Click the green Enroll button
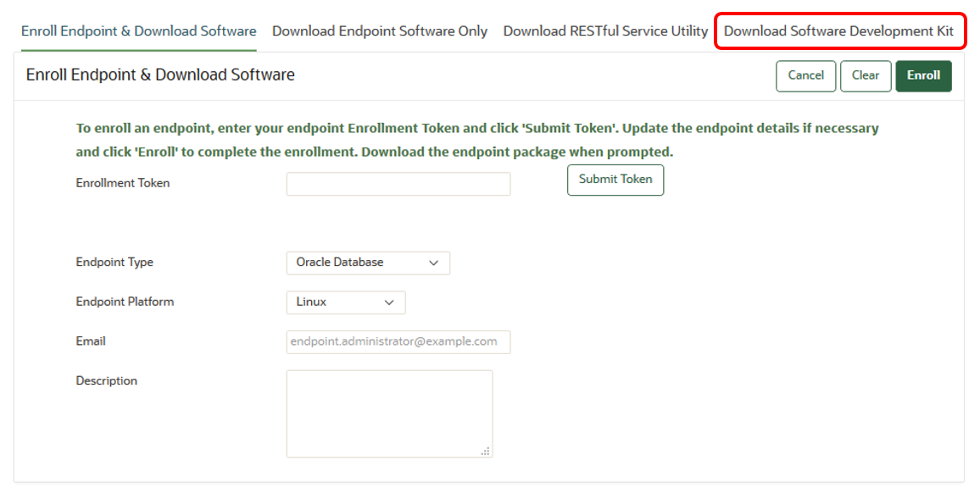980x499 pixels. tap(924, 75)
